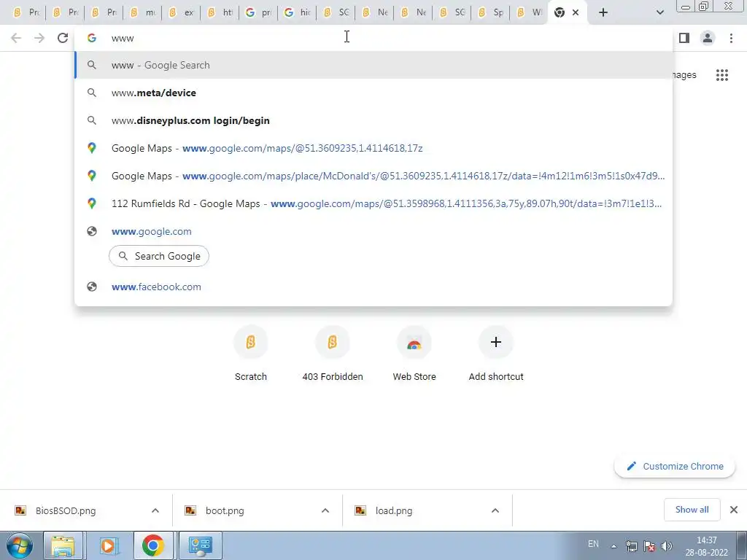Click Show all downloads
Image resolution: width=747 pixels, height=560 pixels.
(692, 510)
